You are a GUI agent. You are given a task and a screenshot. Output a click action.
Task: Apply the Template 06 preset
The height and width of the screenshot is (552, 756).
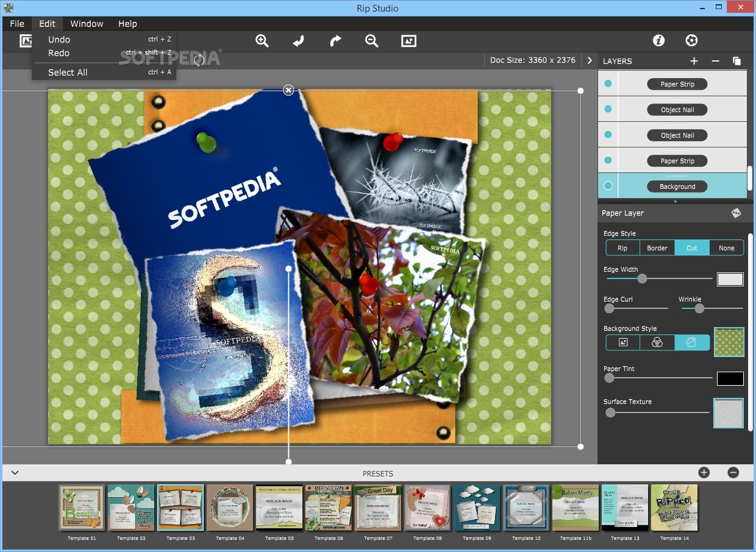329,508
